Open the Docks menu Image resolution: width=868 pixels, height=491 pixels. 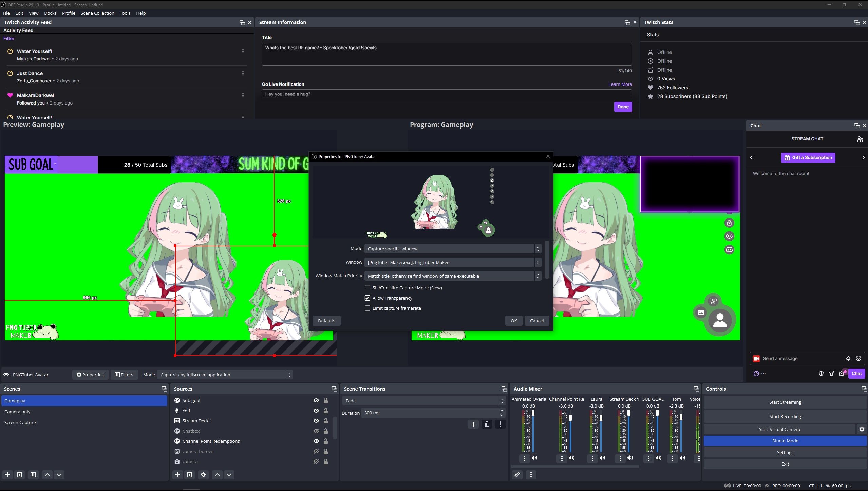pos(50,13)
